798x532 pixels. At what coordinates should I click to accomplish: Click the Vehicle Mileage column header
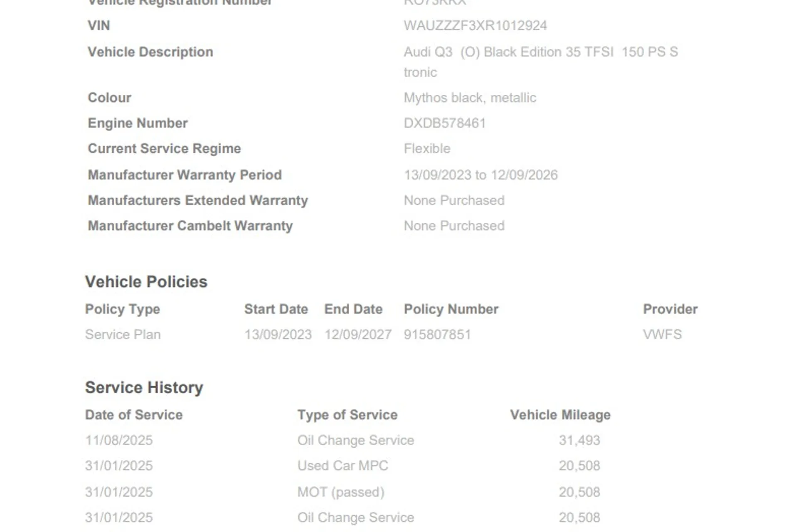(x=560, y=415)
